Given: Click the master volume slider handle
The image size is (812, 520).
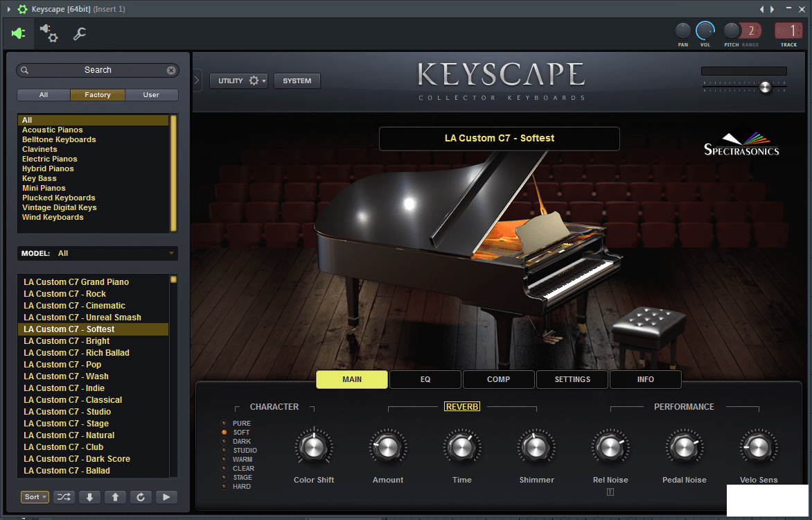Looking at the screenshot, I should click(x=765, y=87).
